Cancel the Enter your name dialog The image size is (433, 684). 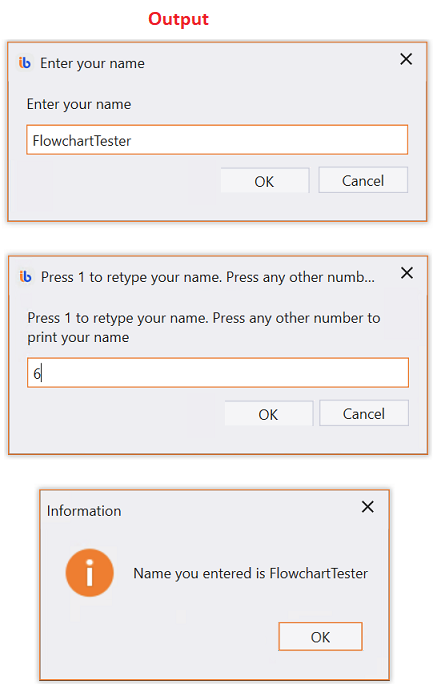(x=363, y=180)
